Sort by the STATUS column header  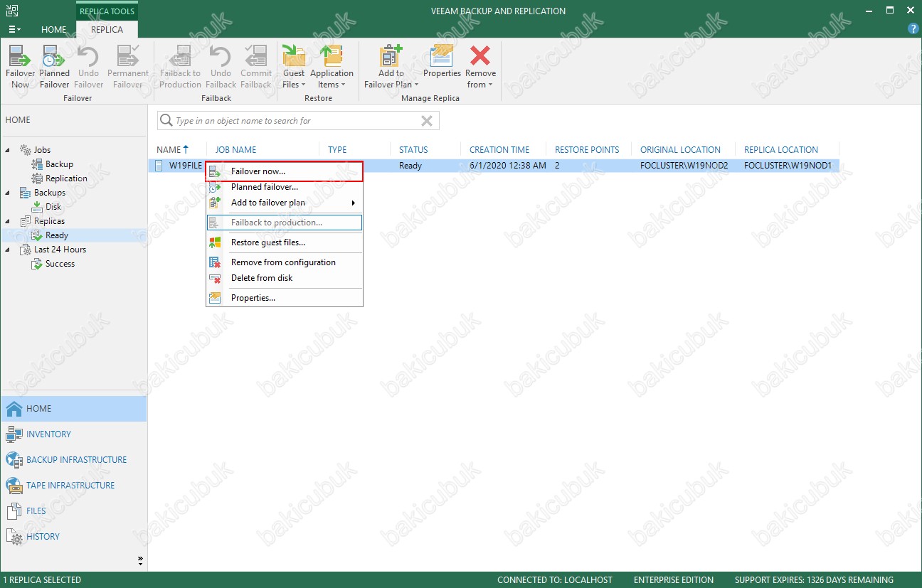(x=413, y=149)
